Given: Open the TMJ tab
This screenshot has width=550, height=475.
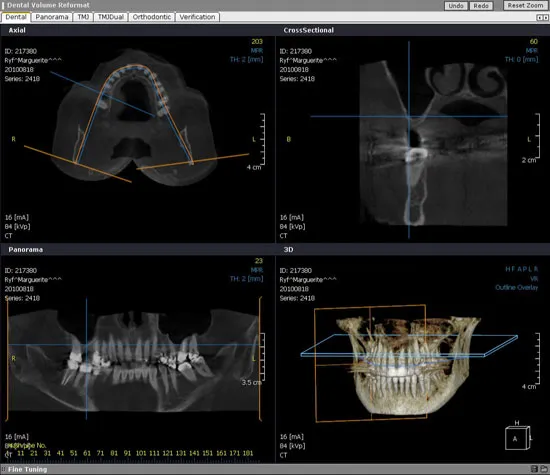Looking at the screenshot, I should coord(83,17).
